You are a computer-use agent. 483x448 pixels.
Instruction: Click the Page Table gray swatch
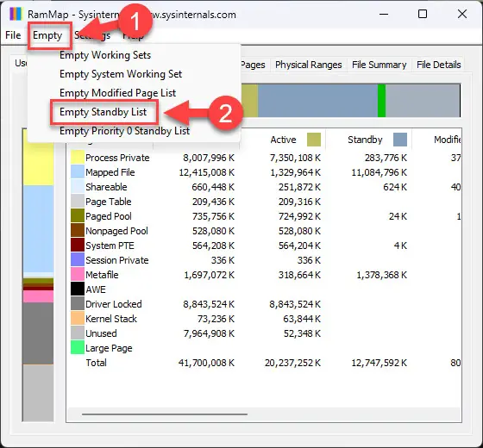(x=78, y=202)
